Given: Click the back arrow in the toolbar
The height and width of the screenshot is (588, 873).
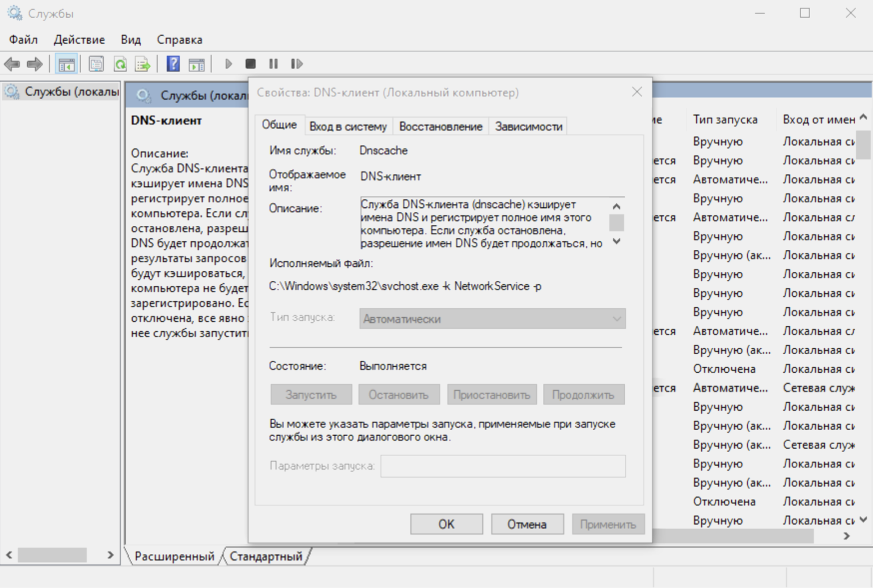Looking at the screenshot, I should pos(12,64).
